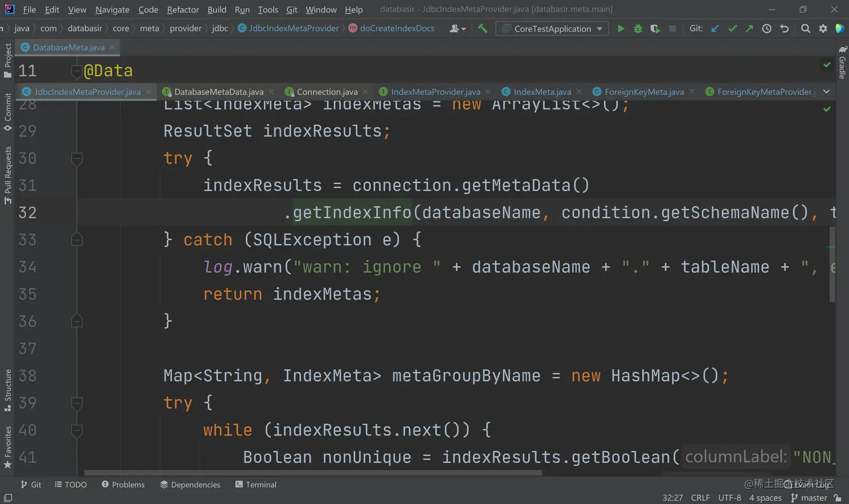Collapse the fold marker at line 36

coord(77,321)
